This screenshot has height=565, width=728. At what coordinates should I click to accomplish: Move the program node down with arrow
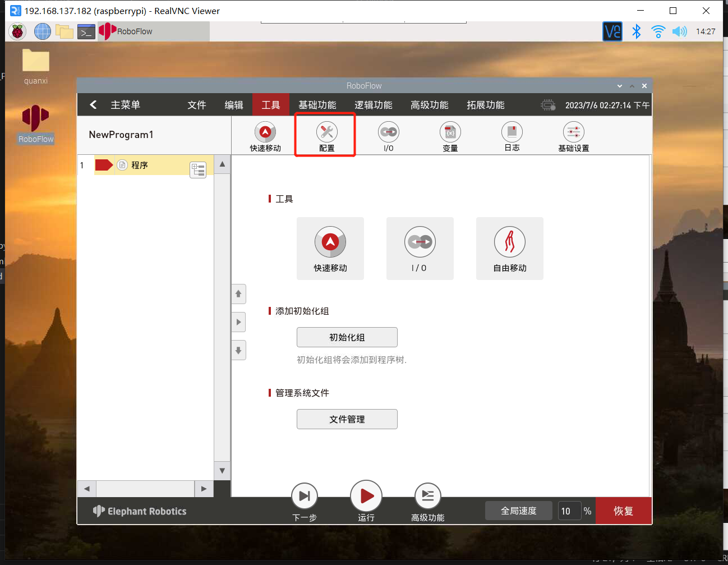[x=239, y=350]
